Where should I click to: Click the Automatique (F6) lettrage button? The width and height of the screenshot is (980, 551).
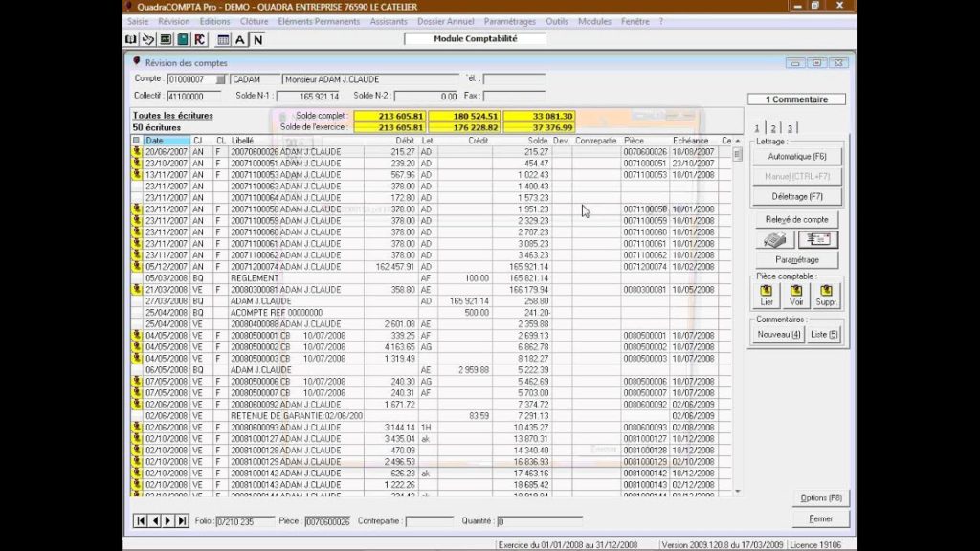(x=796, y=156)
